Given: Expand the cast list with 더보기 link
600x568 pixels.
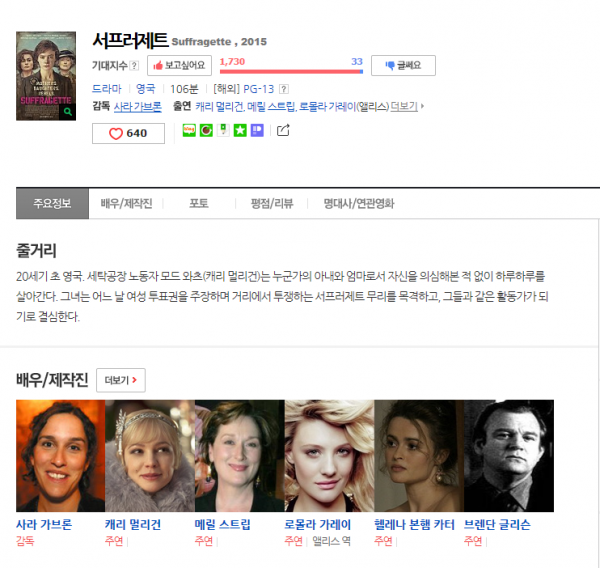Looking at the screenshot, I should pyautogui.click(x=406, y=105).
